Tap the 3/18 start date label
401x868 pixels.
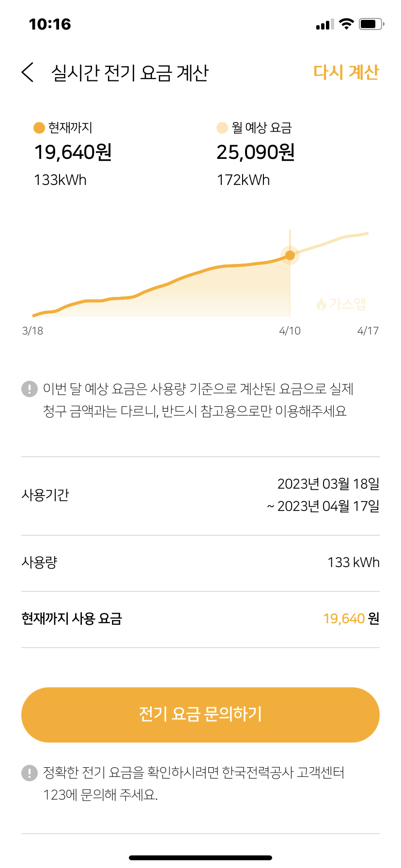[32, 331]
